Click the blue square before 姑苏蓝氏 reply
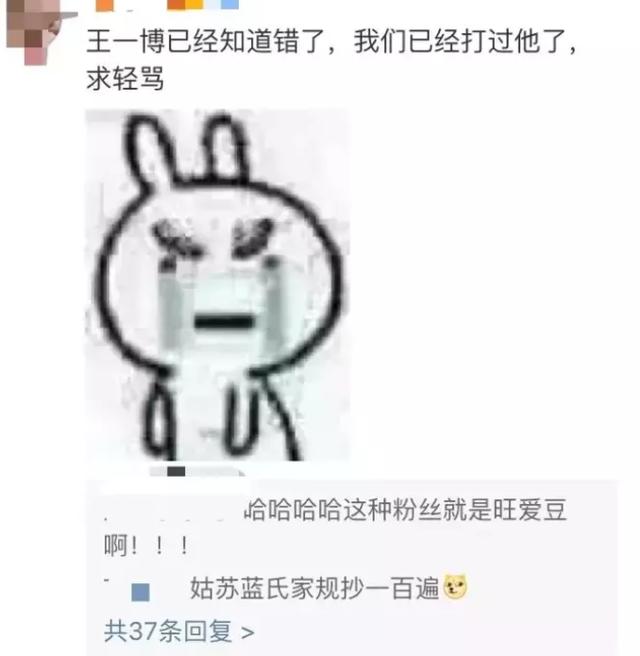 [140, 593]
